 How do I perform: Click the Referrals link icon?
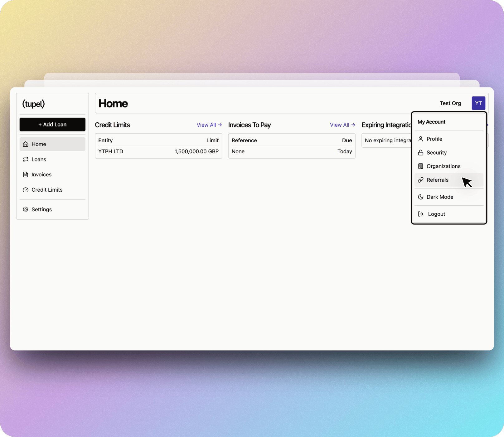(420, 180)
